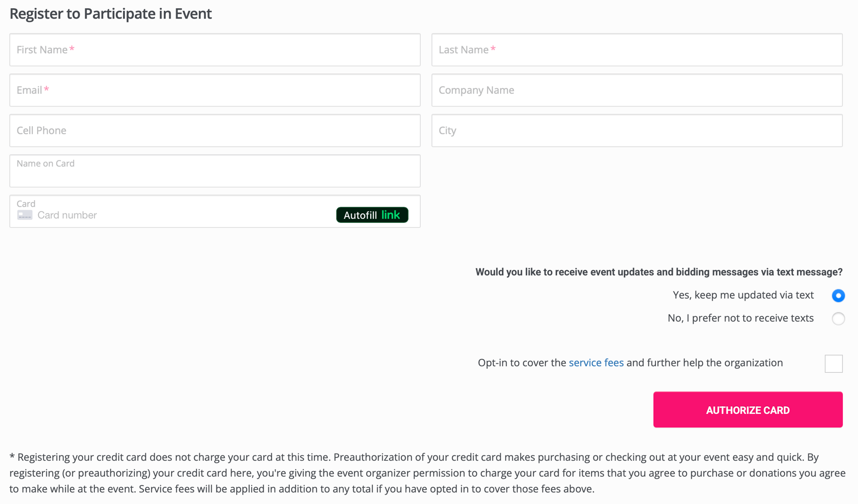Click the green link logo in Autofill
The image size is (858, 504).
(x=390, y=215)
